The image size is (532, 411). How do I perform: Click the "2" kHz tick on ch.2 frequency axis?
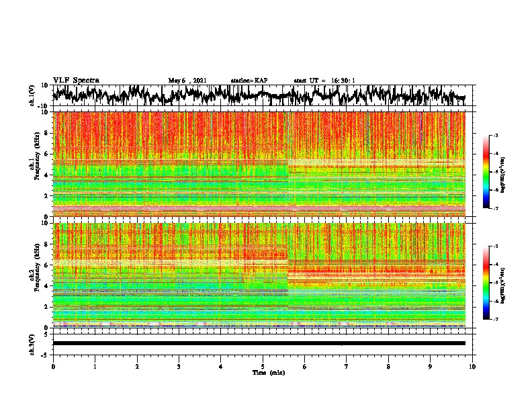[x=46, y=307]
